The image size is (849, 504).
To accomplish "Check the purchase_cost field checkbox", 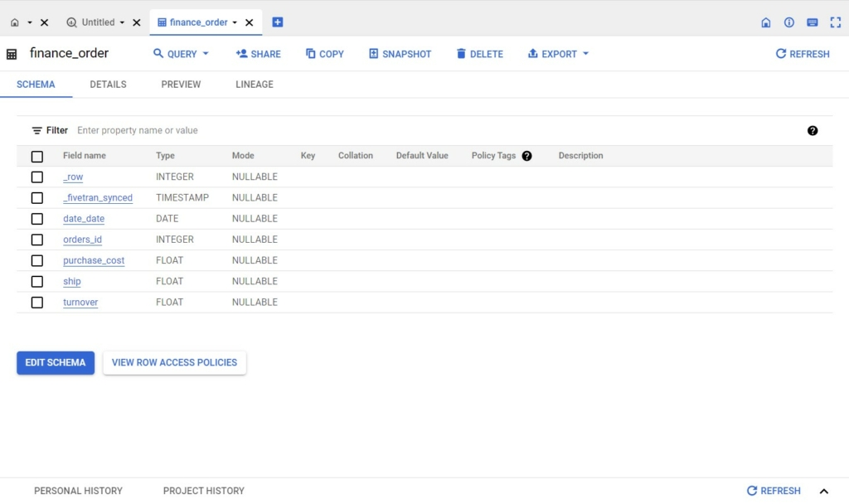I will pos(36,261).
